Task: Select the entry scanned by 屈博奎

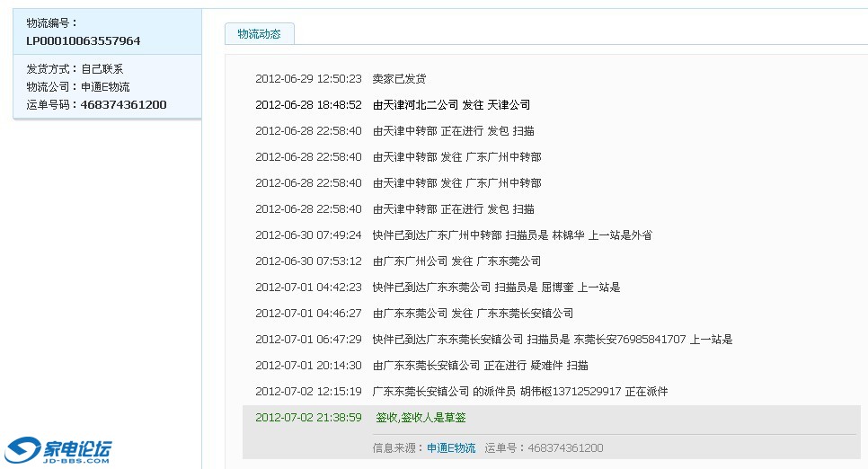Action: coord(496,288)
